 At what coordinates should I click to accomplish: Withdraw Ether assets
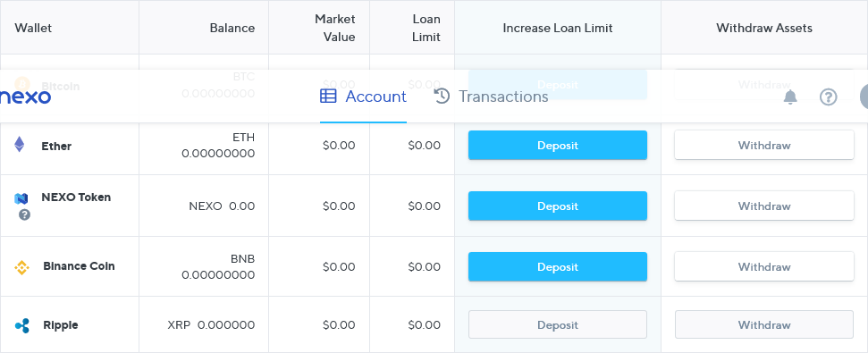(x=764, y=145)
